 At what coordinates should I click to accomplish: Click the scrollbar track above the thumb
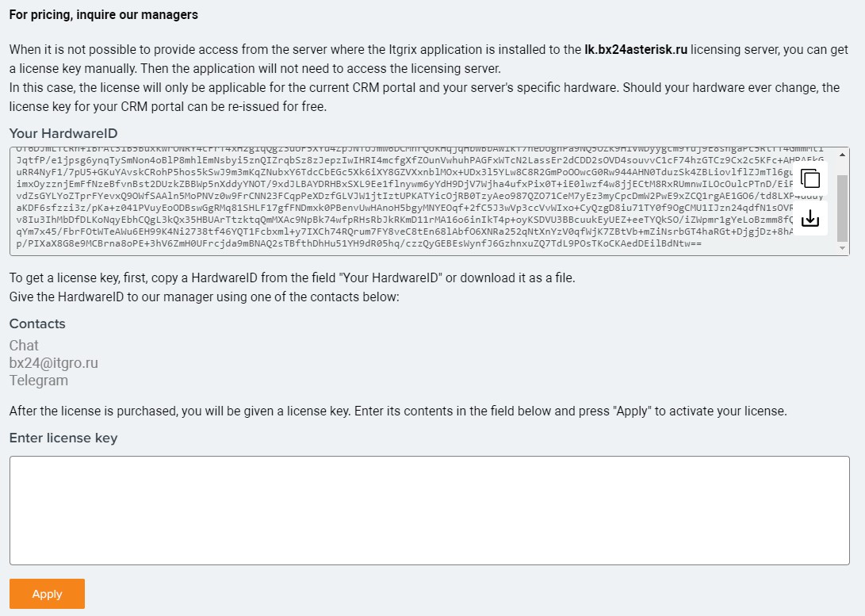(842, 167)
